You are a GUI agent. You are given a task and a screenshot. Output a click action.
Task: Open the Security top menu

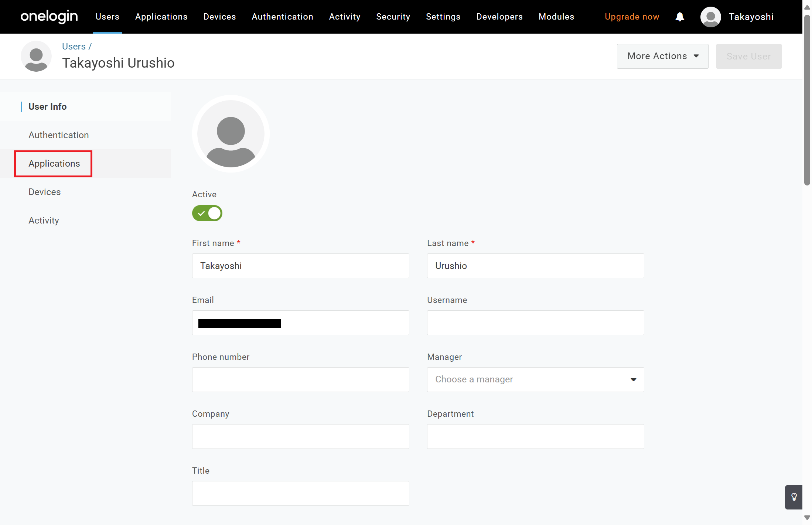point(393,17)
